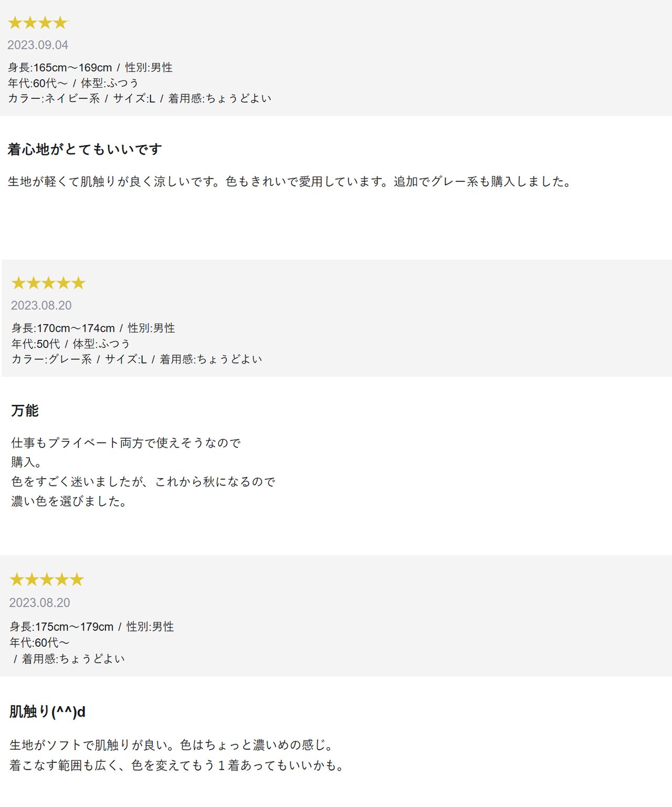Select the 万能 review heading
The height and width of the screenshot is (807, 672).
tap(25, 410)
